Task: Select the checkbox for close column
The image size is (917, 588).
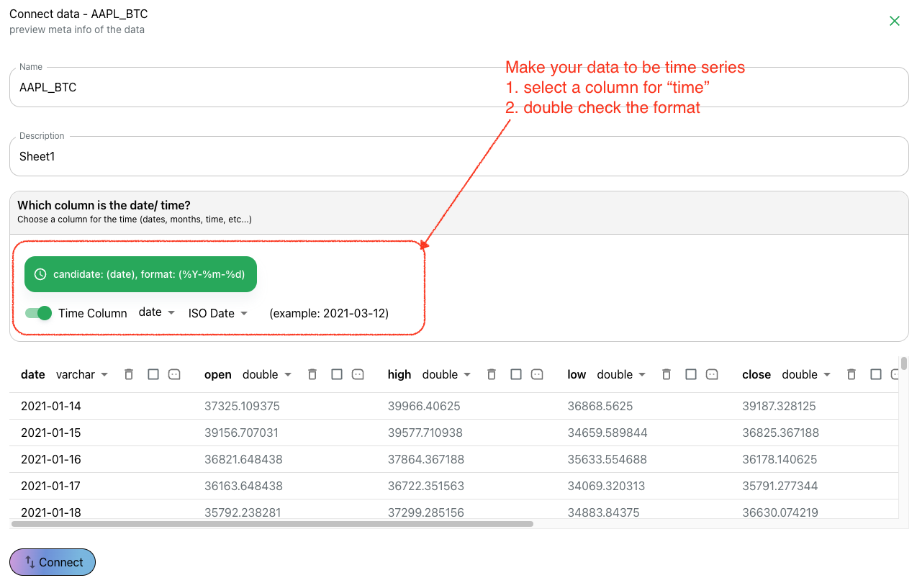Action: [875, 374]
